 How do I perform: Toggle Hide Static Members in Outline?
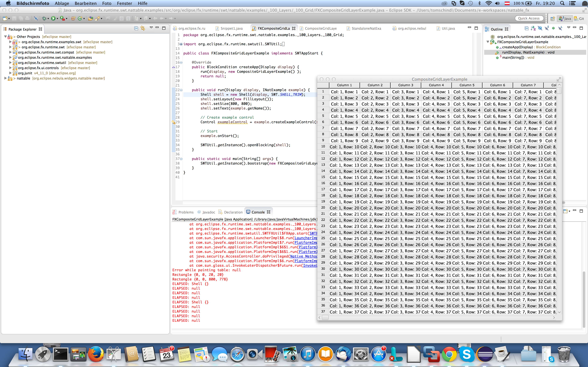(547, 28)
